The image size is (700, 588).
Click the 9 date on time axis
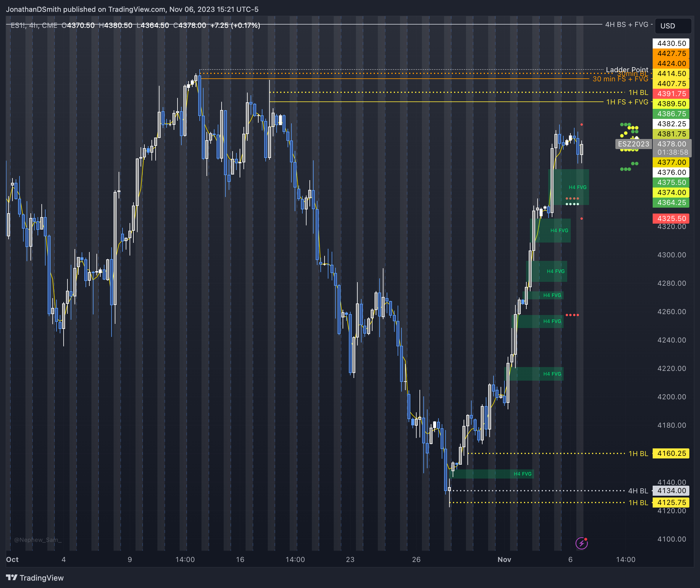[130, 560]
